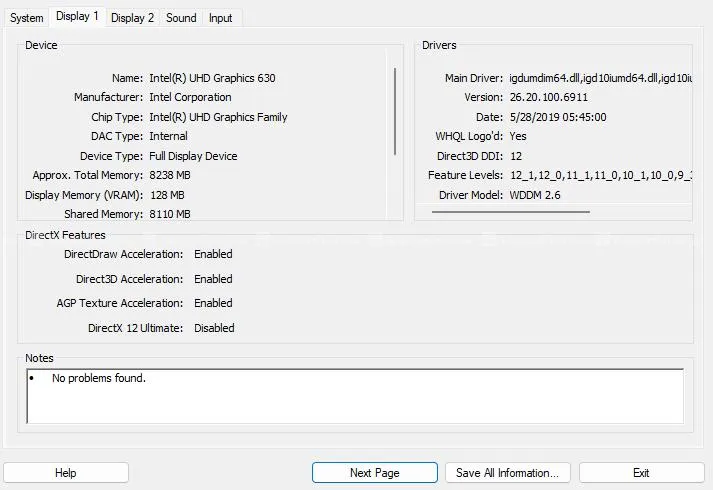This screenshot has width=713, height=490.
Task: Select the Main Driver file list text
Action: (600, 78)
